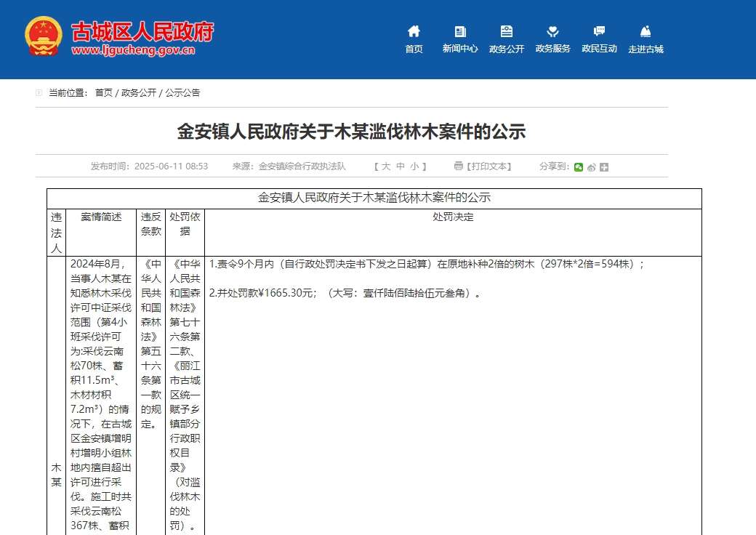The image size is (756, 535).
Task: Click the 政民互动 chat bubbles icon
Action: pos(599,32)
